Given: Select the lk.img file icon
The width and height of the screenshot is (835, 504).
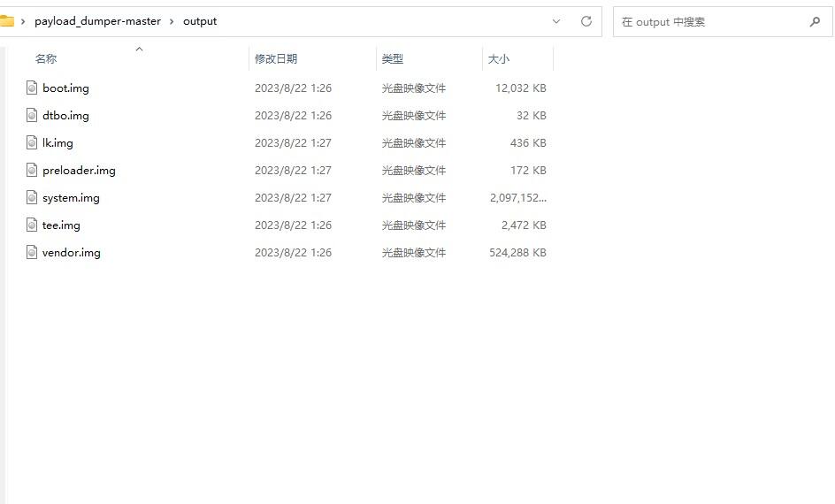Looking at the screenshot, I should 32,142.
